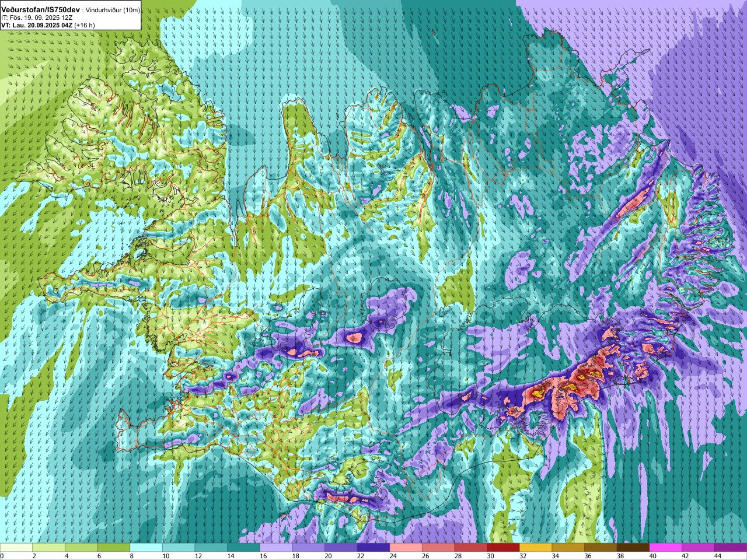Click the dark magenta 44+ legend swatch
The height and width of the screenshot is (560, 747).
730,548
